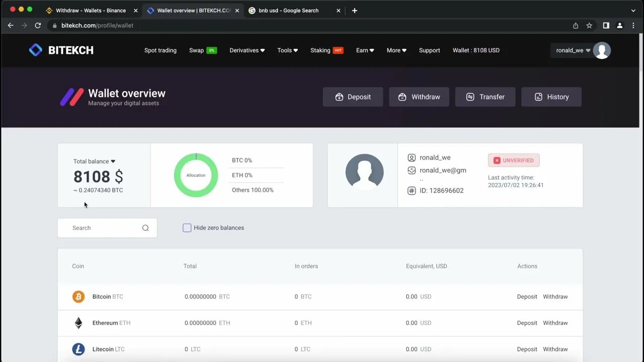
Task: Expand the Earn dropdown menu
Action: [x=365, y=50]
